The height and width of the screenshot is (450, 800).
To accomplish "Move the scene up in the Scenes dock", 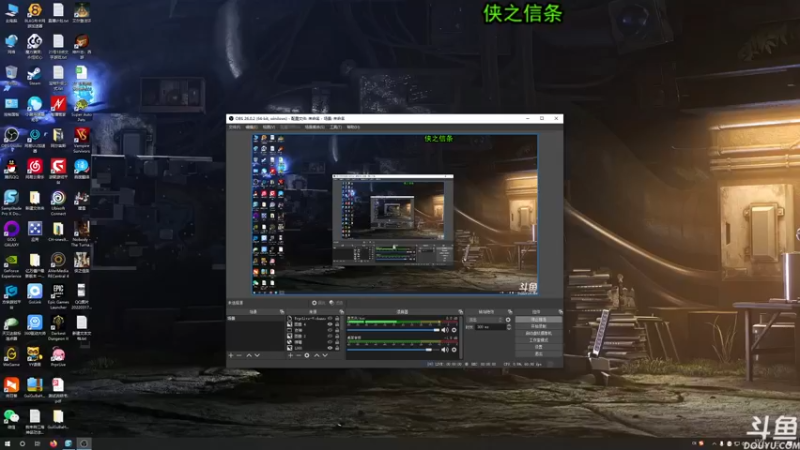I will click(x=249, y=356).
